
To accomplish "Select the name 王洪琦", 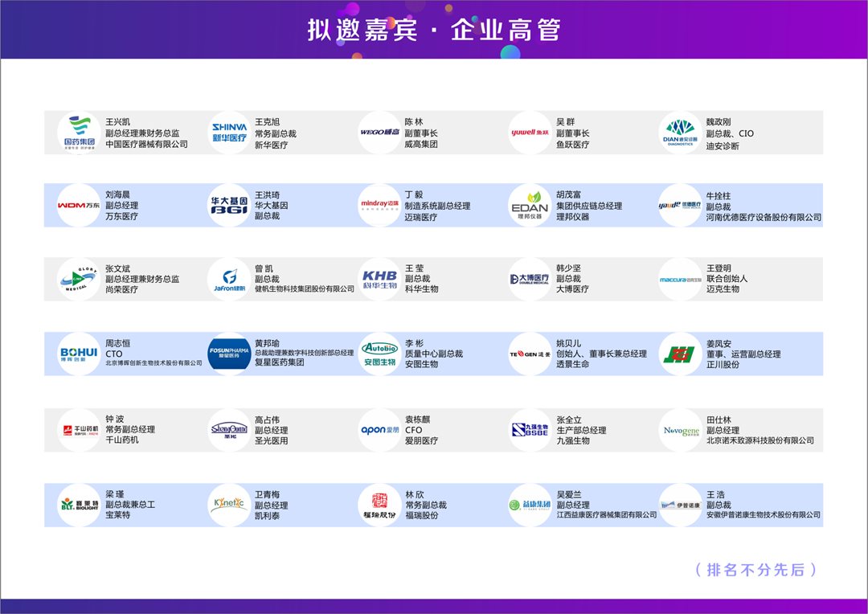I will [x=268, y=194].
